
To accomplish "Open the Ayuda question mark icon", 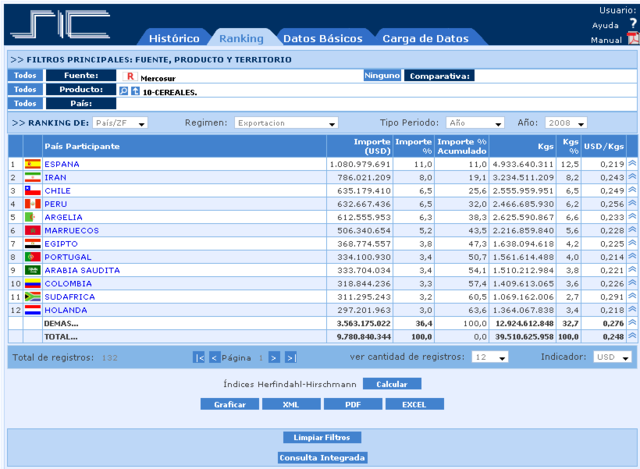I will coord(633,24).
